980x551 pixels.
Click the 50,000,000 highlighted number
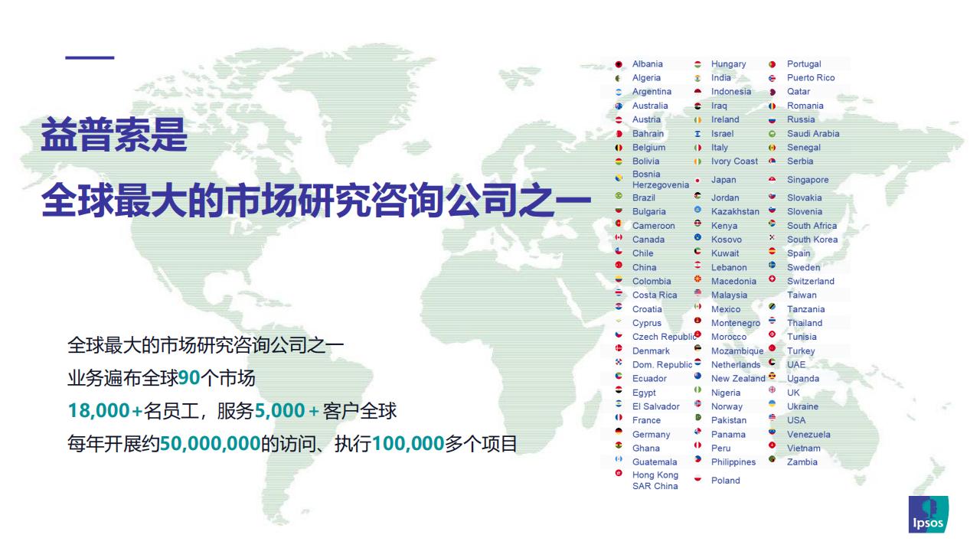(210, 443)
